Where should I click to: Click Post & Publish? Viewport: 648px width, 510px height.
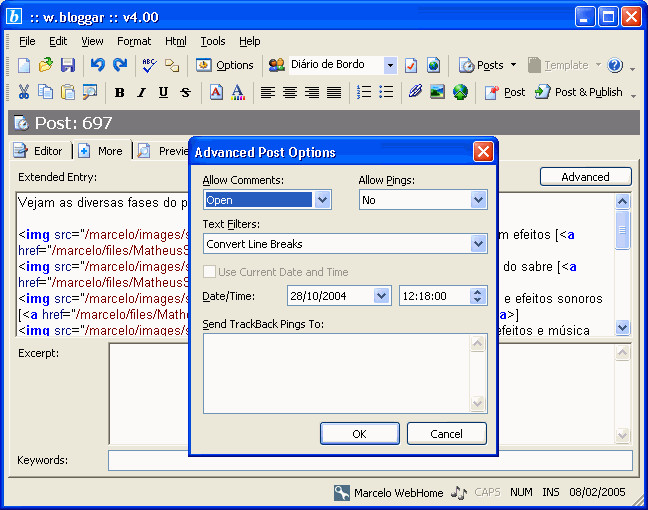click(x=579, y=92)
